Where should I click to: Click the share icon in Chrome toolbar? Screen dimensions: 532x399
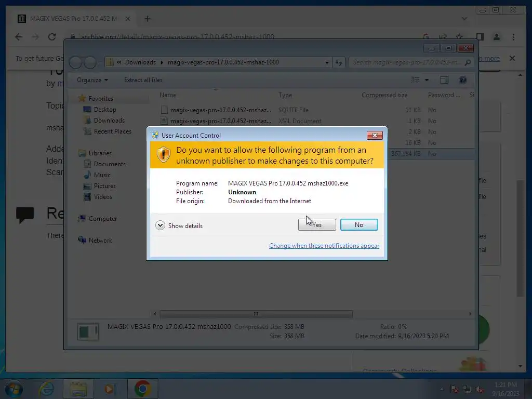point(443,37)
